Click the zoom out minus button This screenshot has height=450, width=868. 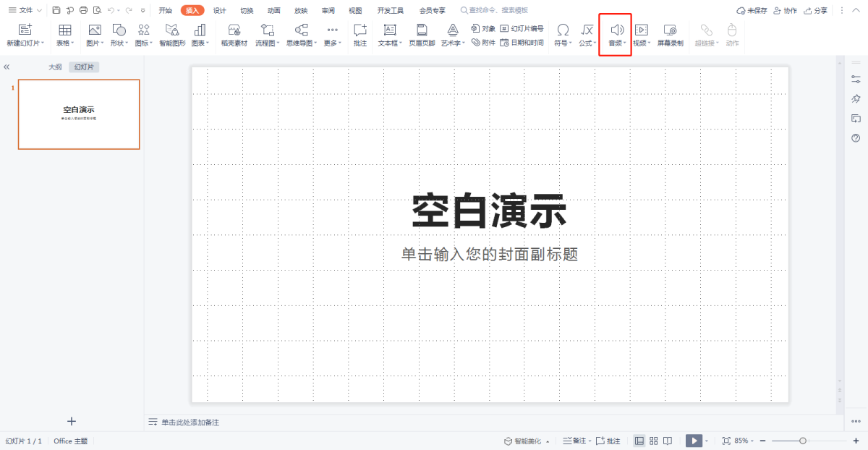762,441
